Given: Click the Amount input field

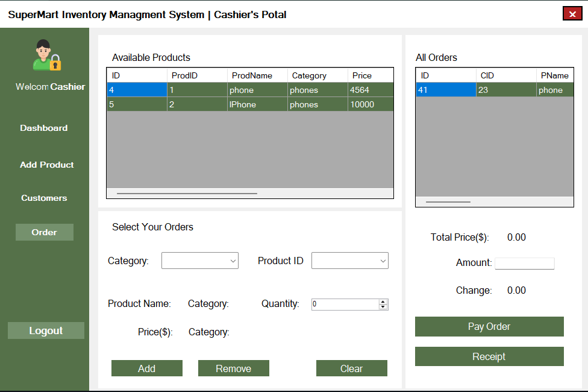Looking at the screenshot, I should (x=524, y=263).
